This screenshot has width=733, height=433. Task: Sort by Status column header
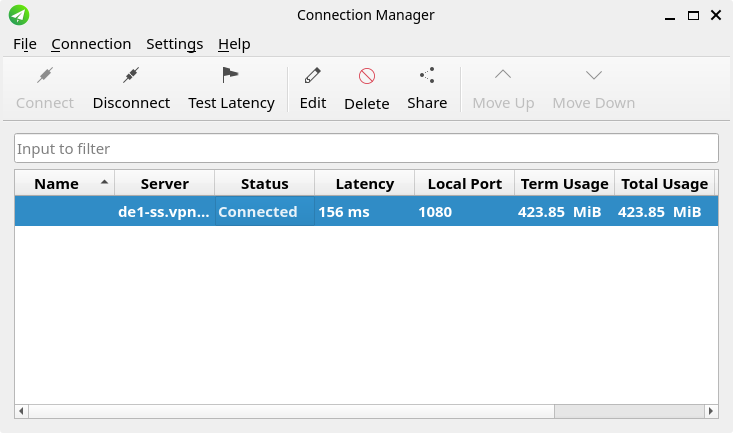[265, 184]
